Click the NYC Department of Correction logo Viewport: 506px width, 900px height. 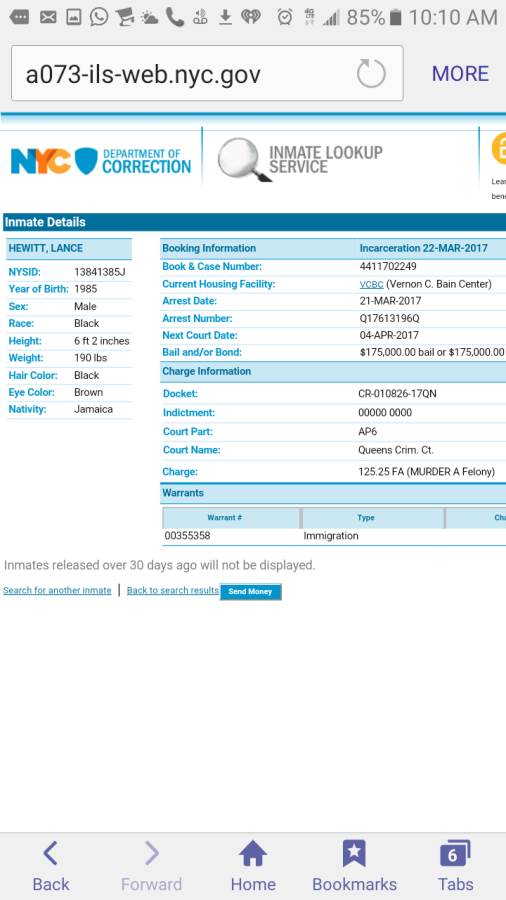click(x=101, y=161)
